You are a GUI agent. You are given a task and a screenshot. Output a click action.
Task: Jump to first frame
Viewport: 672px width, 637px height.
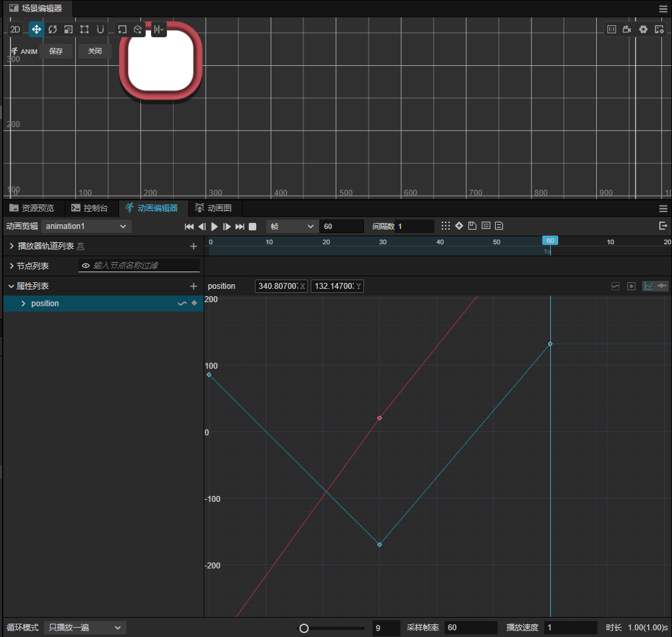[x=189, y=226]
